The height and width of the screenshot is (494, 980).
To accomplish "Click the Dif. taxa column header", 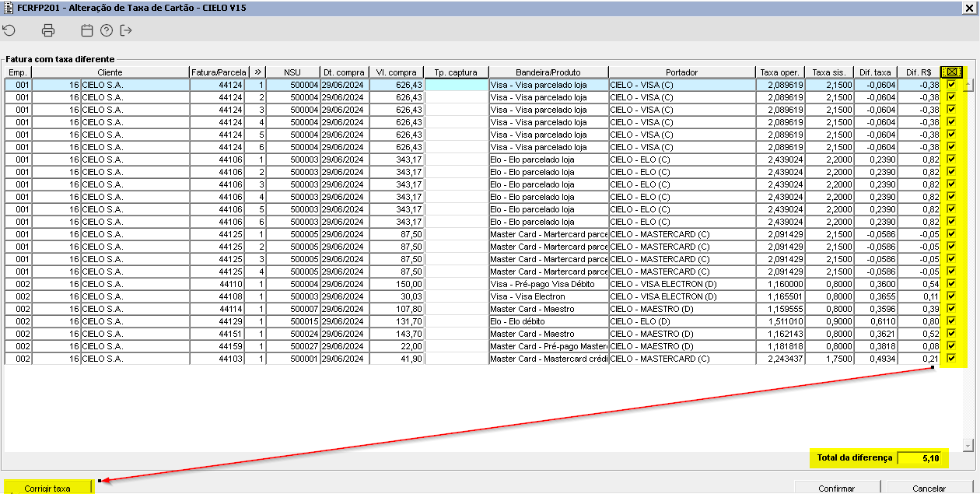I will pyautogui.click(x=875, y=72).
